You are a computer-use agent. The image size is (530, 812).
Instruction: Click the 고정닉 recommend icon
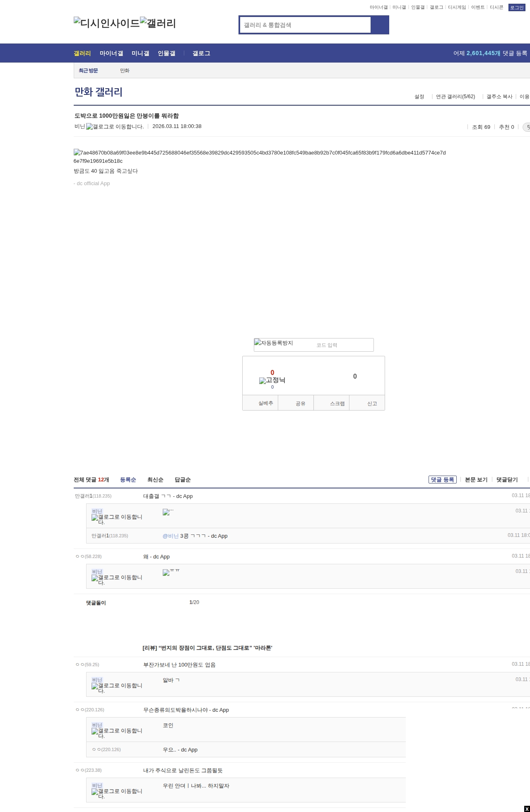click(272, 380)
